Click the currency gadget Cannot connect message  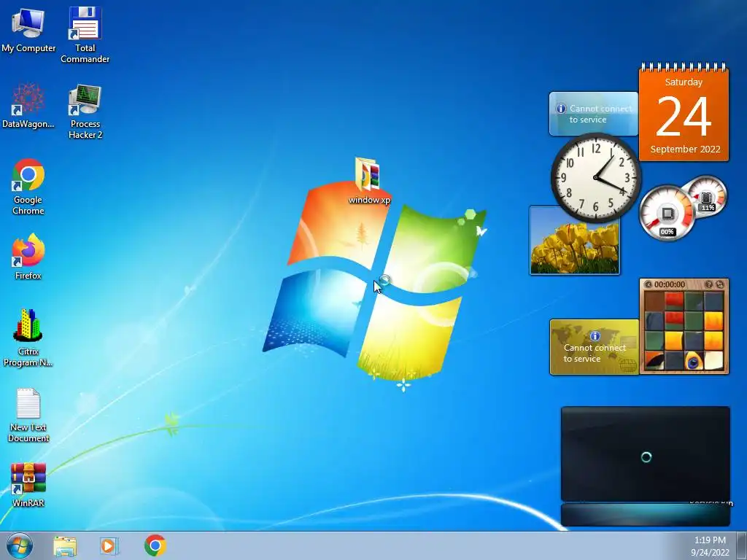click(595, 354)
